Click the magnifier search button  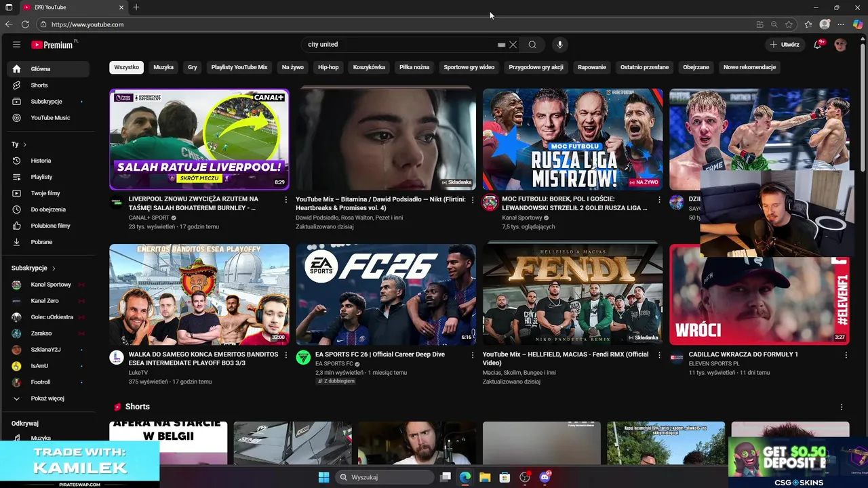point(532,45)
